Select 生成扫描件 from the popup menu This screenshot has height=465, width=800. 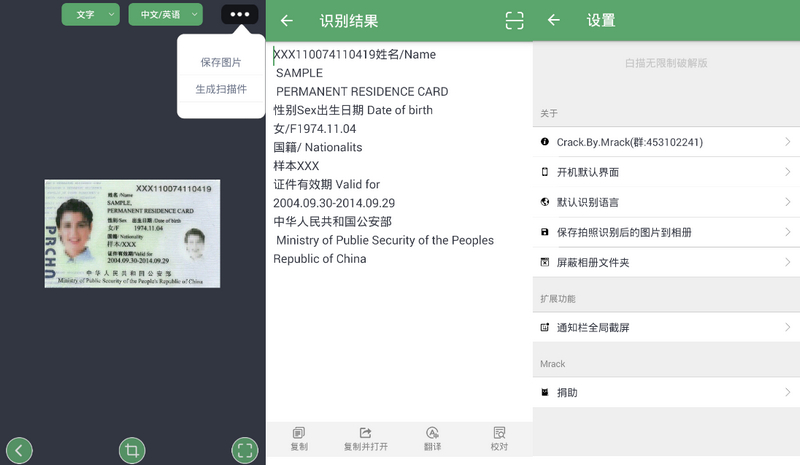[x=221, y=89]
